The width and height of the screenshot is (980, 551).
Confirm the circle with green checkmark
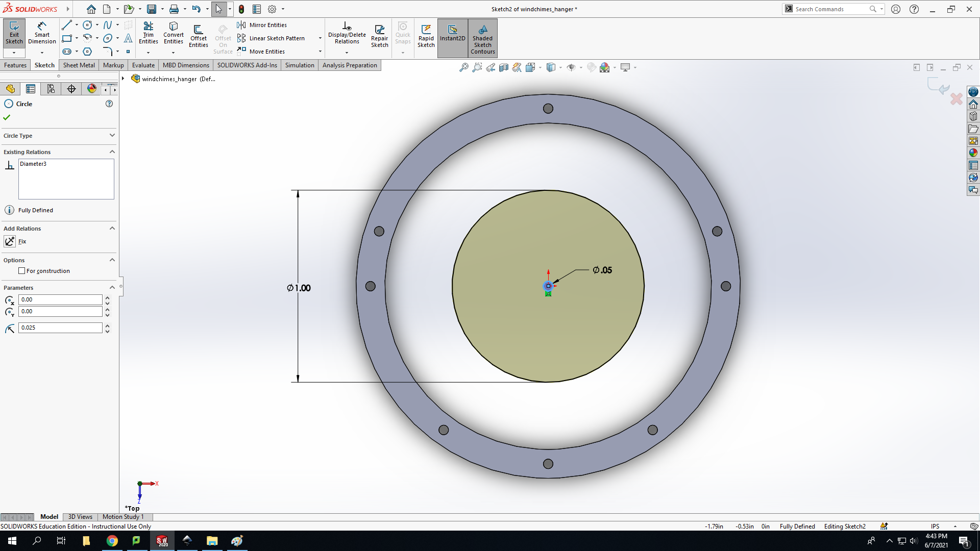pyautogui.click(x=7, y=117)
